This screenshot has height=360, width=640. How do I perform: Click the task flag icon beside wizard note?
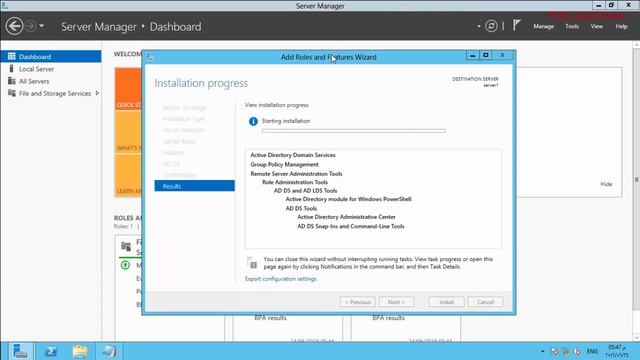tap(252, 262)
